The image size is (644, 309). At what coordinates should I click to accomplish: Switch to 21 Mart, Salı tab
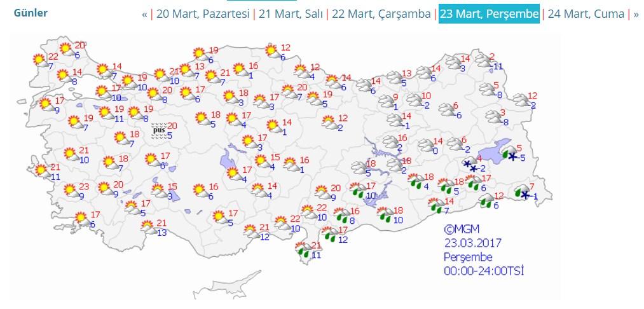coord(291,14)
